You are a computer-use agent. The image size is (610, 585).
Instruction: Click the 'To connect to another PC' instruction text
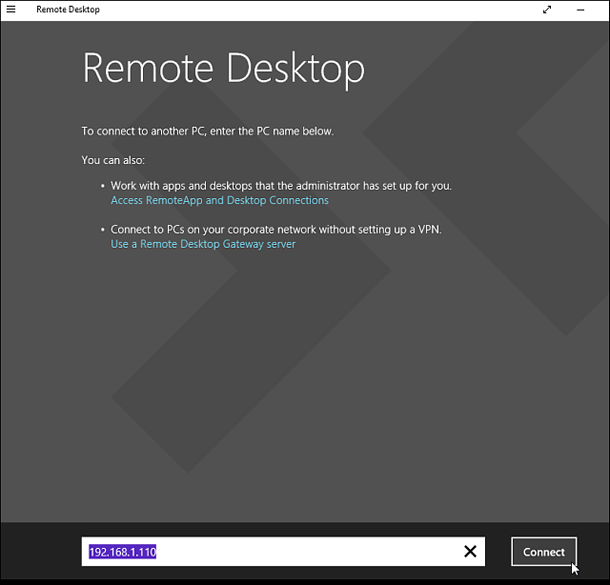pos(207,131)
